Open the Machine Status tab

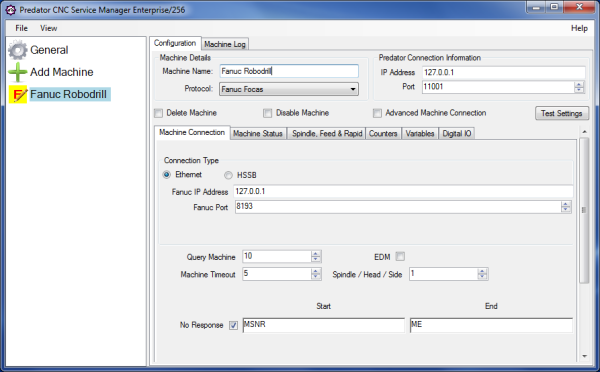coord(258,134)
